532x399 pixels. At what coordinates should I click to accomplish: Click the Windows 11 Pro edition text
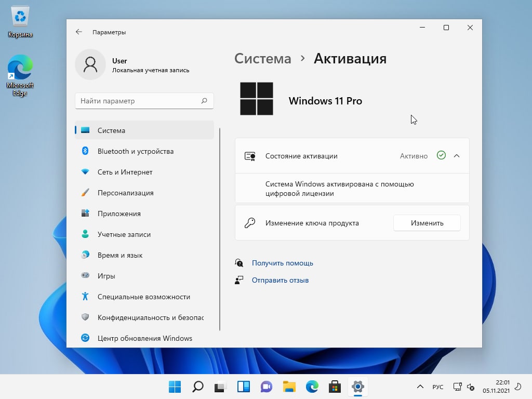(325, 101)
